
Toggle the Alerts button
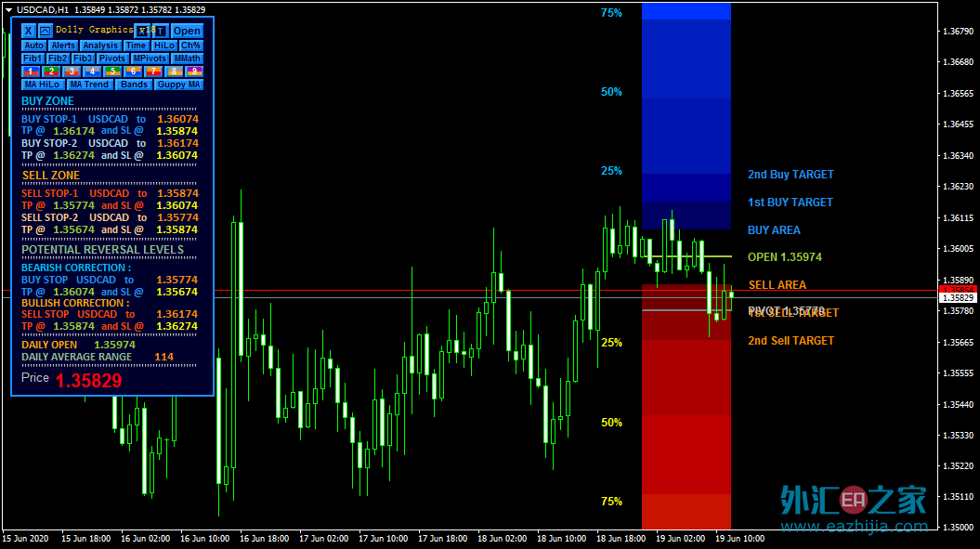pos(63,46)
